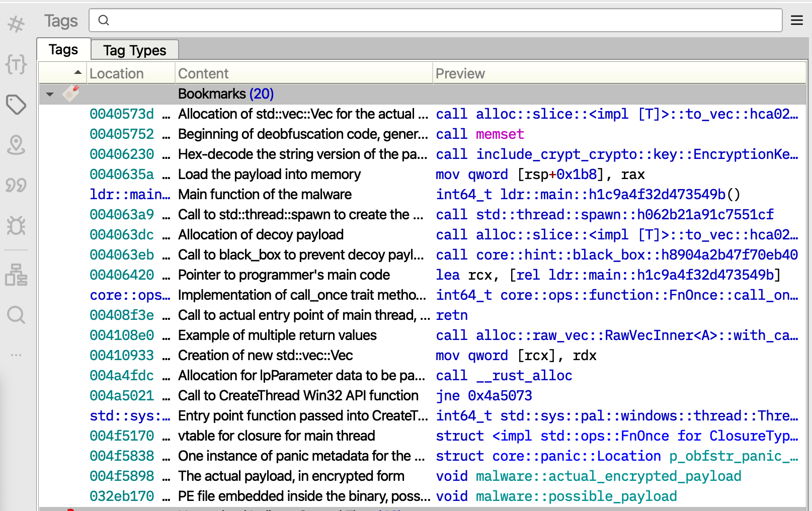Go to address 00406420
This screenshot has width=812, height=511.
(x=122, y=275)
